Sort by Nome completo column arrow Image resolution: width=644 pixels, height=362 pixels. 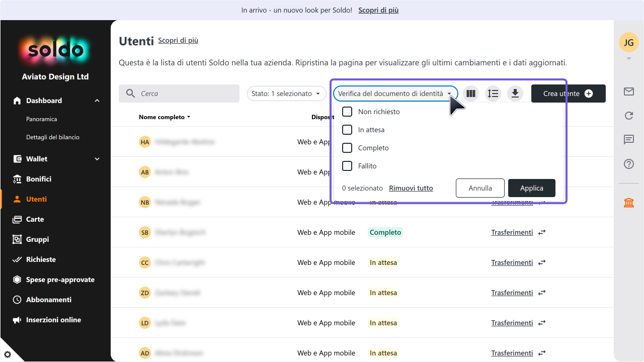pyautogui.click(x=189, y=117)
